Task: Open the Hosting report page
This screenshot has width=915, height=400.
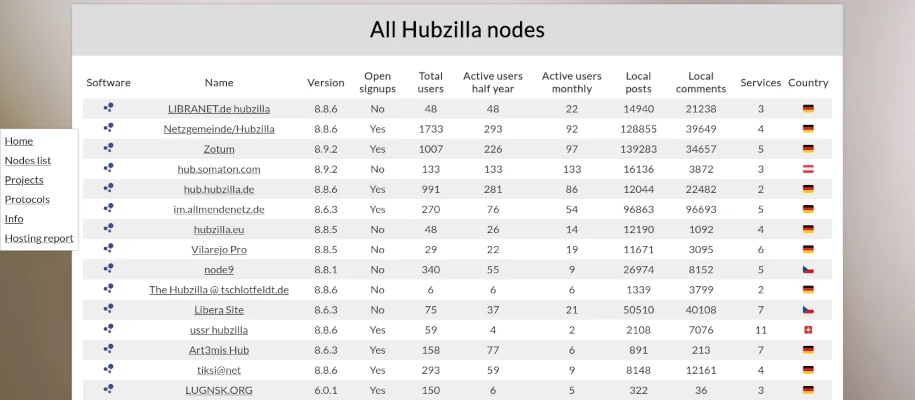Action: point(39,238)
